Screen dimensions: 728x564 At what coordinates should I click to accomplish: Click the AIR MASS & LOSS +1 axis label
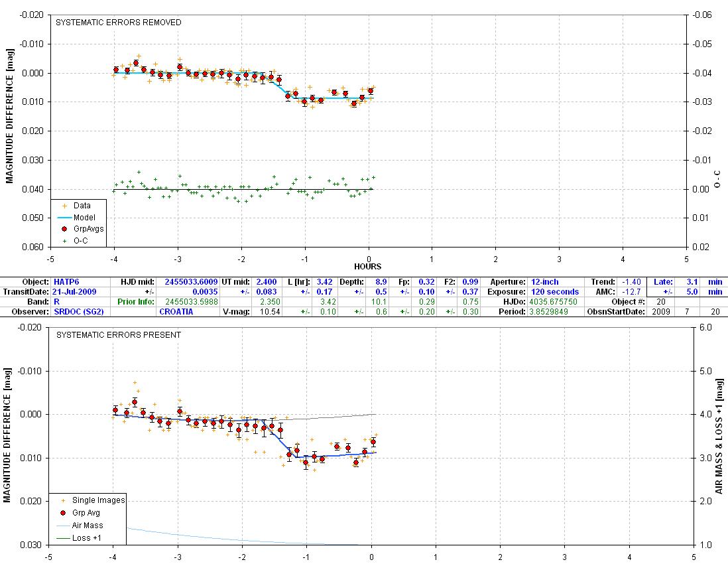tap(719, 437)
